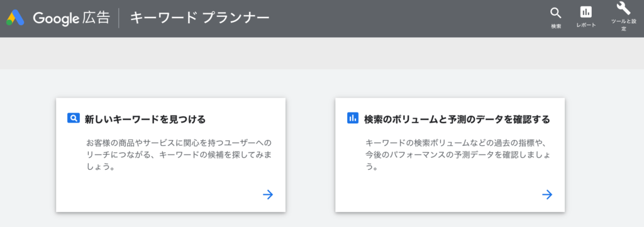Viewport: 644px width, 227px height.
Task: Open the レポート chart icon in the header
Action: [x=586, y=13]
